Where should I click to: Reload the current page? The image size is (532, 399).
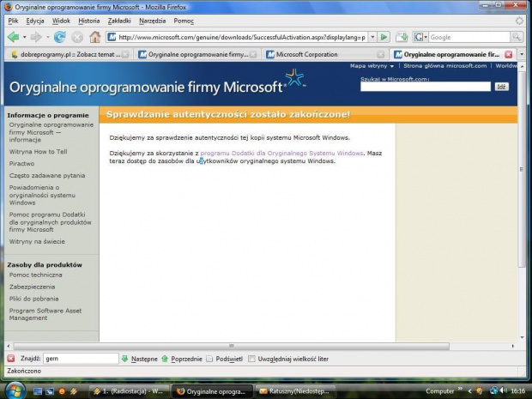(59, 37)
